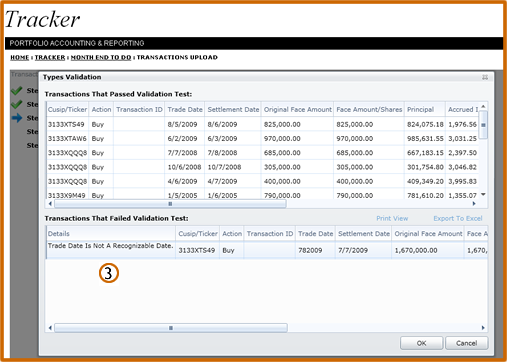
Task: Click accrued value 1,976.56
Action: click(462, 124)
